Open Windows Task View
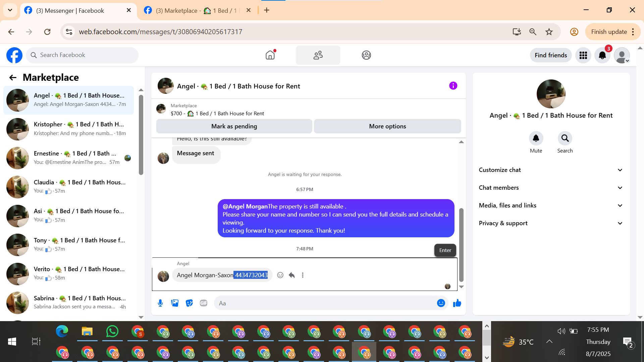This screenshot has height=362, width=644. (36, 342)
